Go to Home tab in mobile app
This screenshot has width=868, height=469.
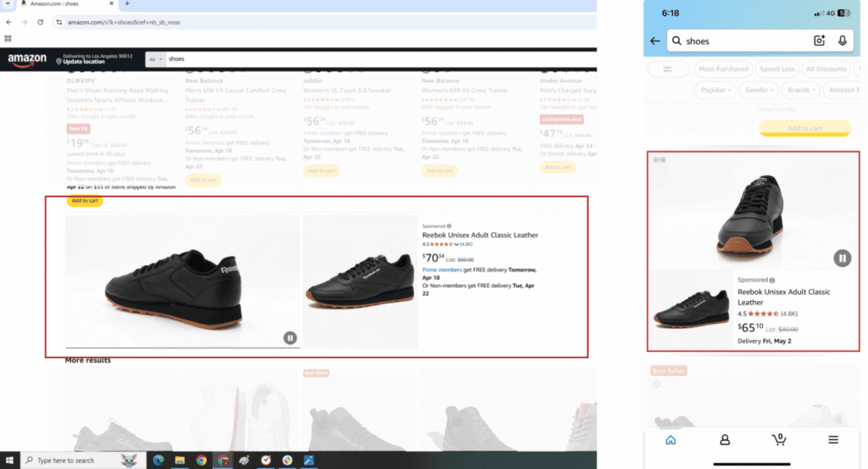(670, 439)
